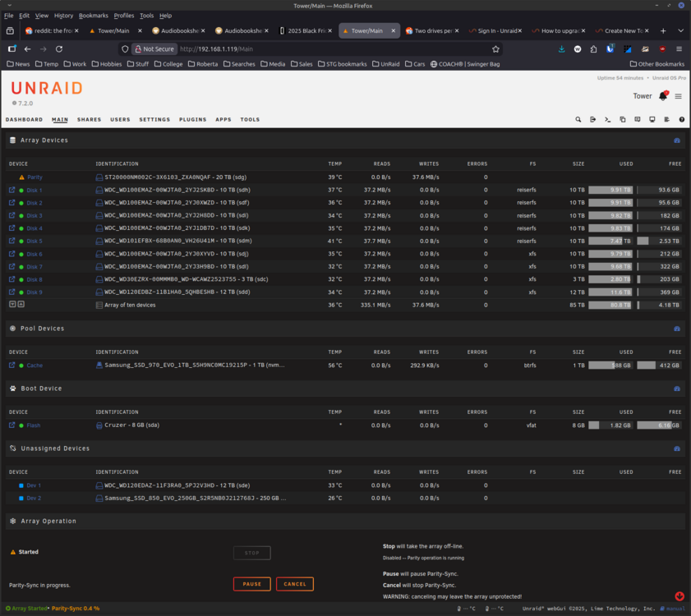This screenshot has height=616, width=691.
Task: Open the Unraid search icon
Action: [578, 119]
